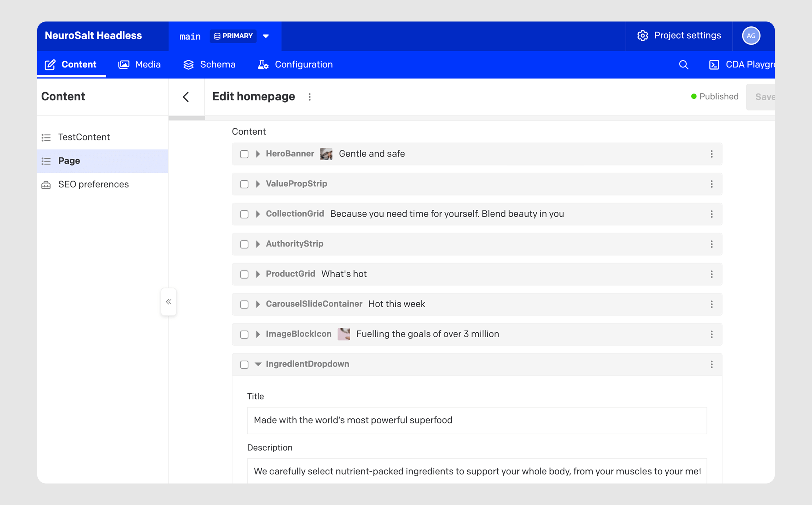Screen dimensions: 812x505
Task: Open HeroBanner block's three-dot options
Action: 711,154
